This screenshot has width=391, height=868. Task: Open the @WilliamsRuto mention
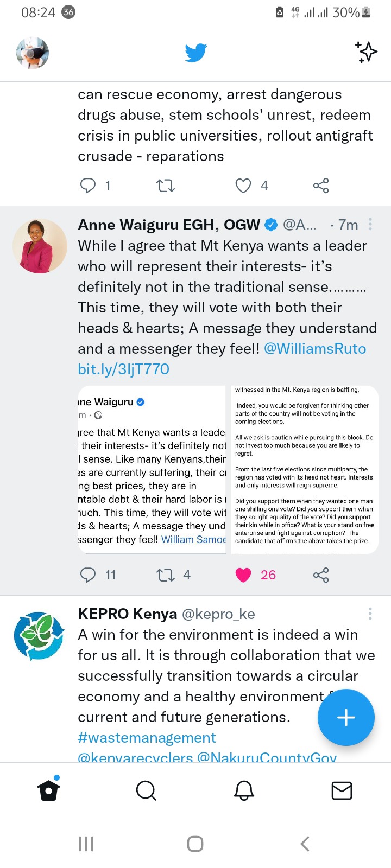point(315,348)
